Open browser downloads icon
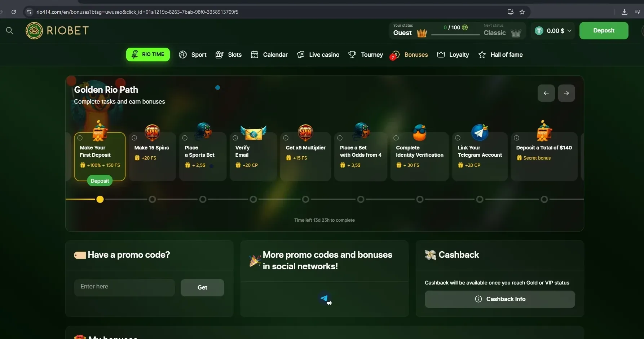 625,12
